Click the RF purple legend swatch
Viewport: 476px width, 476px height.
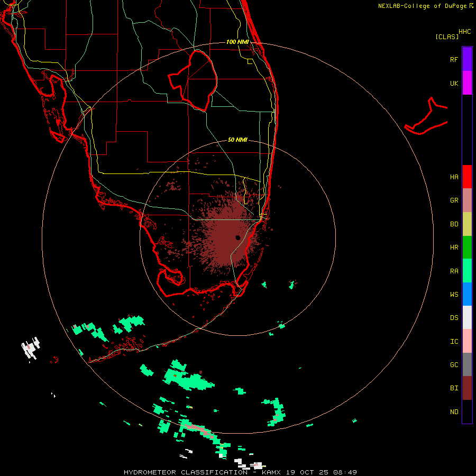click(x=467, y=59)
